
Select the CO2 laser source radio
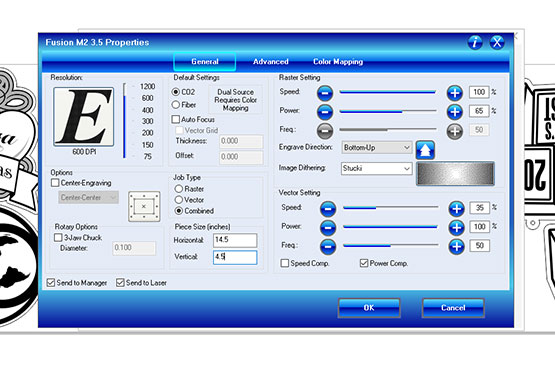coord(176,92)
